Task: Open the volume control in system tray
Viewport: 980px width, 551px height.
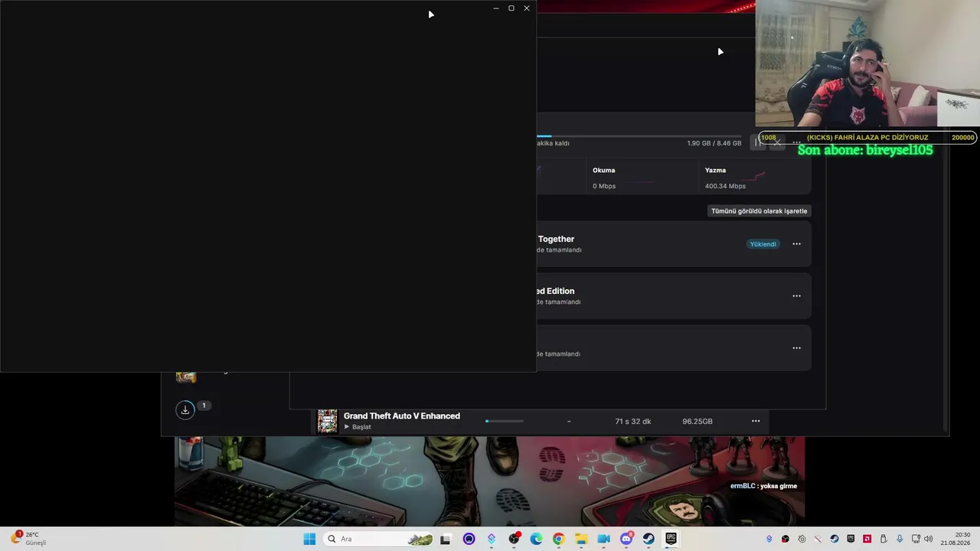Action: tap(928, 539)
